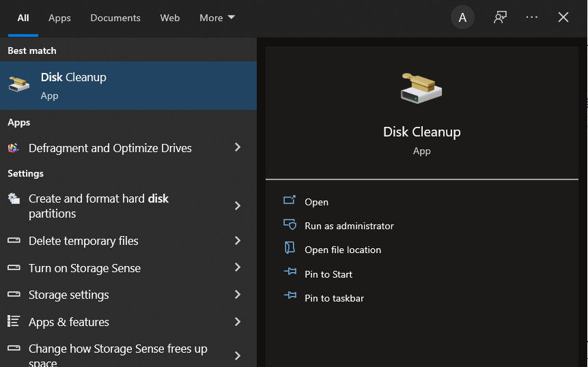Click the Open file location folder icon
588x367 pixels.
[290, 248]
